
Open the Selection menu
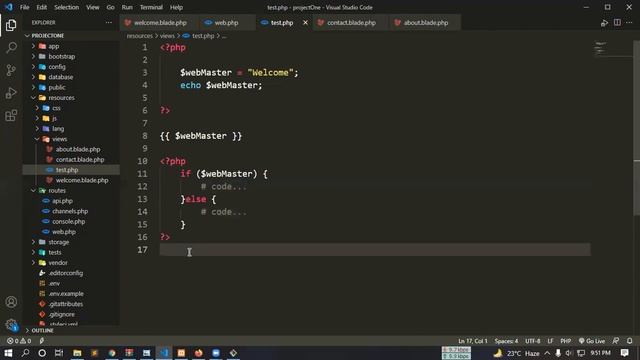[67, 7]
